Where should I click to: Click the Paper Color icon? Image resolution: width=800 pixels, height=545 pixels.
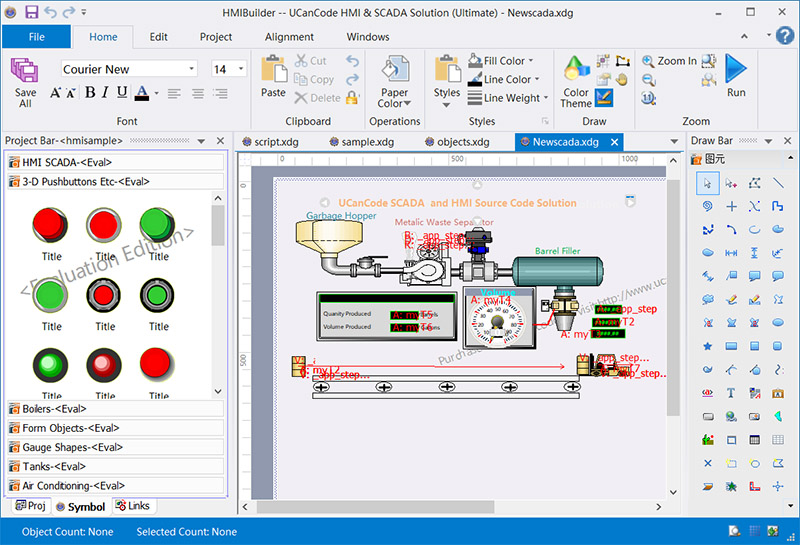[395, 69]
